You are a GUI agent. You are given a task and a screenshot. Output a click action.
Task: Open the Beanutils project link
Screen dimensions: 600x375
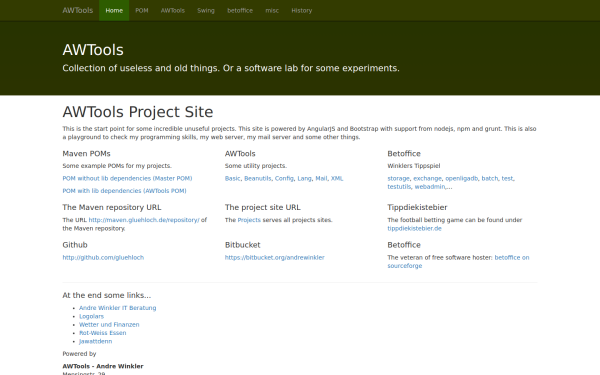[x=258, y=178]
